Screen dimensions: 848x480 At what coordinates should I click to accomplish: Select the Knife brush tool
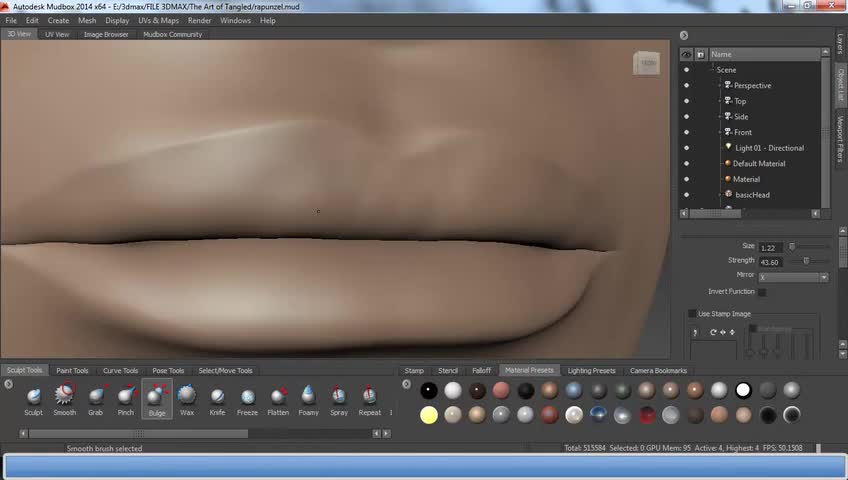pos(217,401)
